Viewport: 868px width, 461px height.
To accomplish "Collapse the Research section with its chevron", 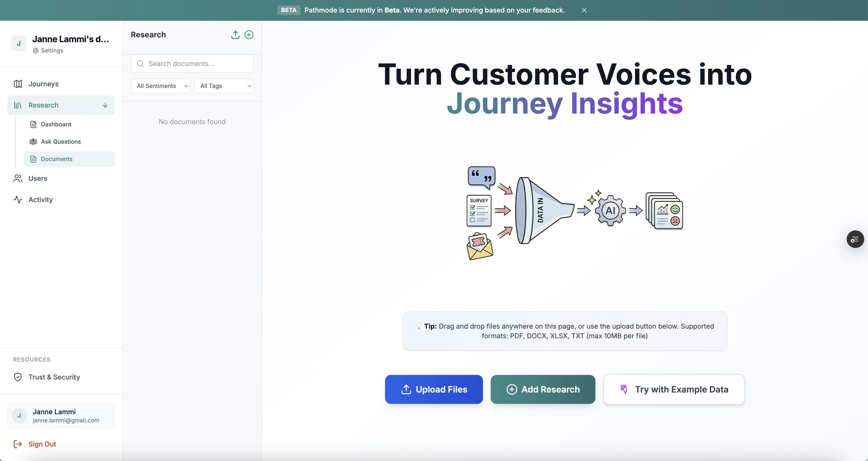I will point(105,105).
